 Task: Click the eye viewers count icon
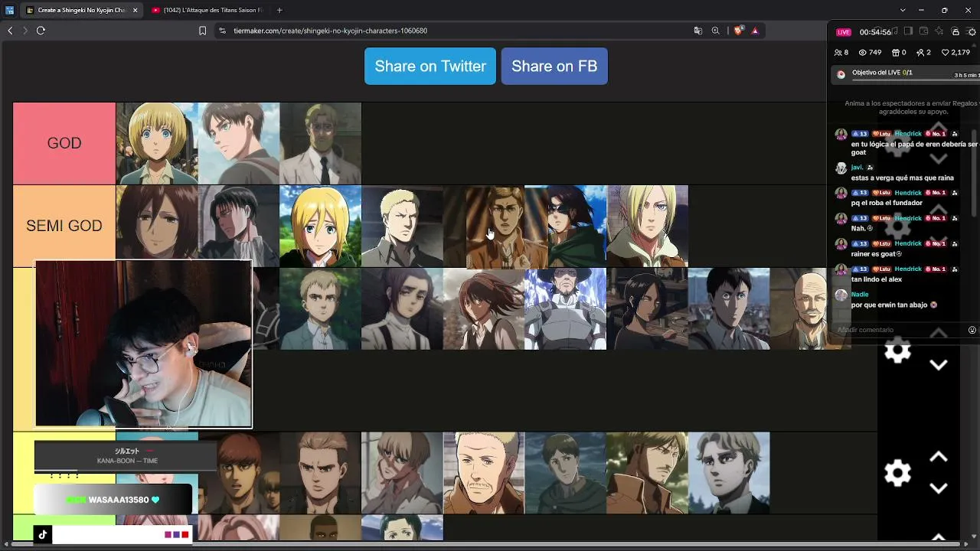[863, 53]
